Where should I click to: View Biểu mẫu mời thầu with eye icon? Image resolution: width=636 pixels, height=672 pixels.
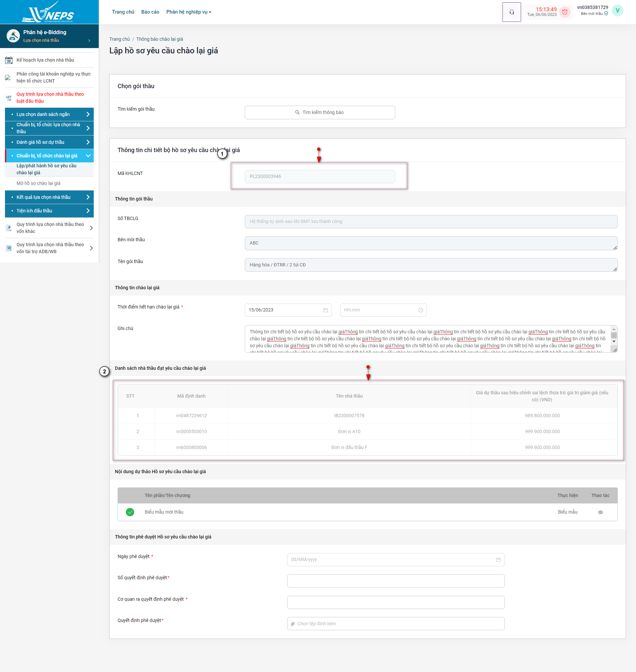(x=600, y=512)
